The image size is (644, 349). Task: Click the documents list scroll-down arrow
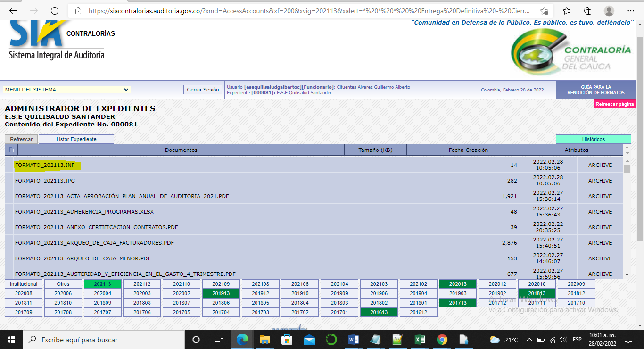tap(627, 274)
